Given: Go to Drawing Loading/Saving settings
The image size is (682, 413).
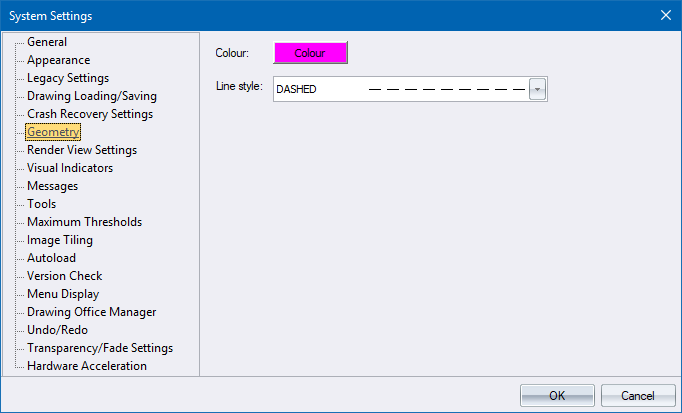Looking at the screenshot, I should (91, 96).
